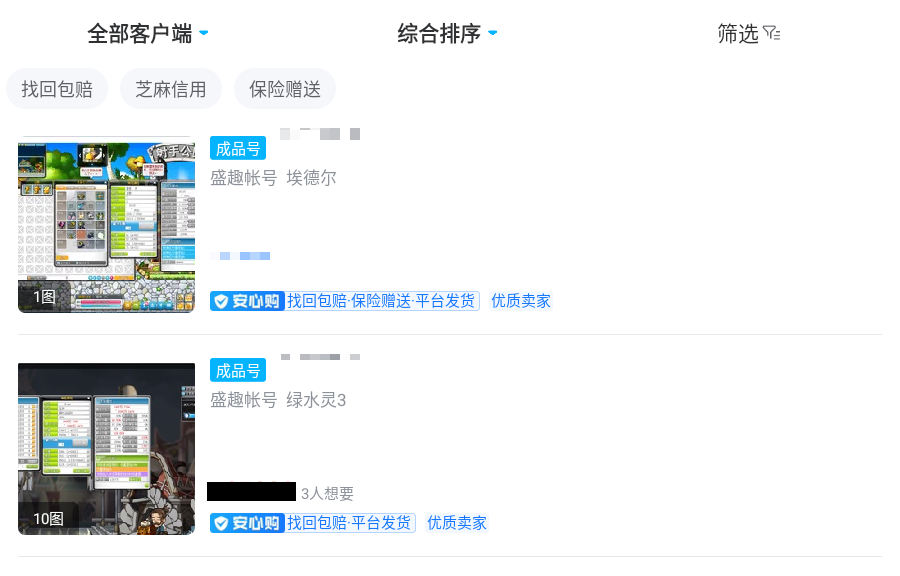Click 找回包赔·保险赠送·平台发货 label
This screenshot has width=900, height=576.
coord(381,301)
